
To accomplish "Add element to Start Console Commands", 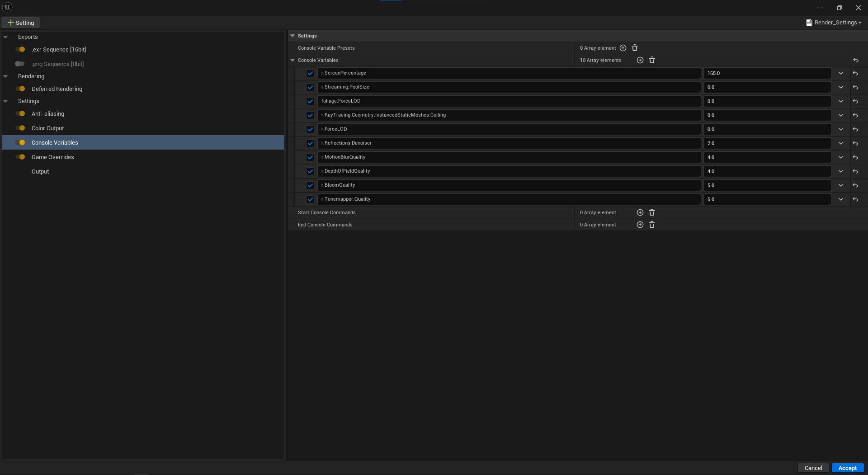I will (x=640, y=212).
